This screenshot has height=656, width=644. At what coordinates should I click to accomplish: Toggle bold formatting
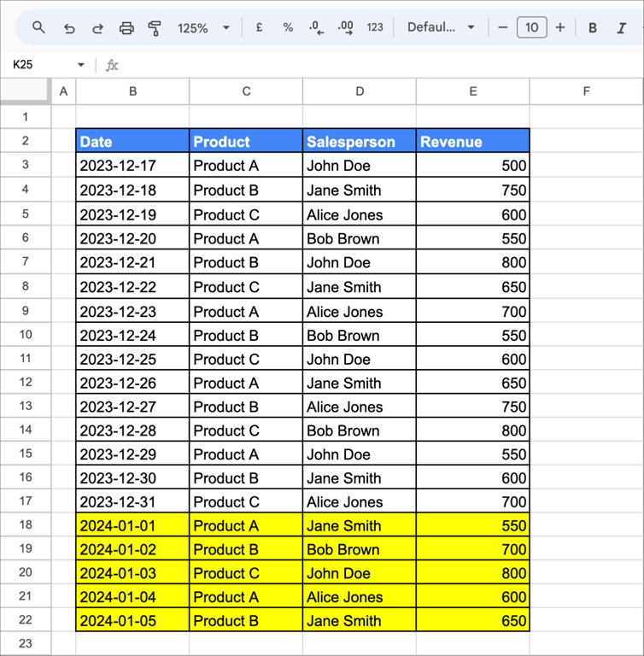pyautogui.click(x=593, y=27)
